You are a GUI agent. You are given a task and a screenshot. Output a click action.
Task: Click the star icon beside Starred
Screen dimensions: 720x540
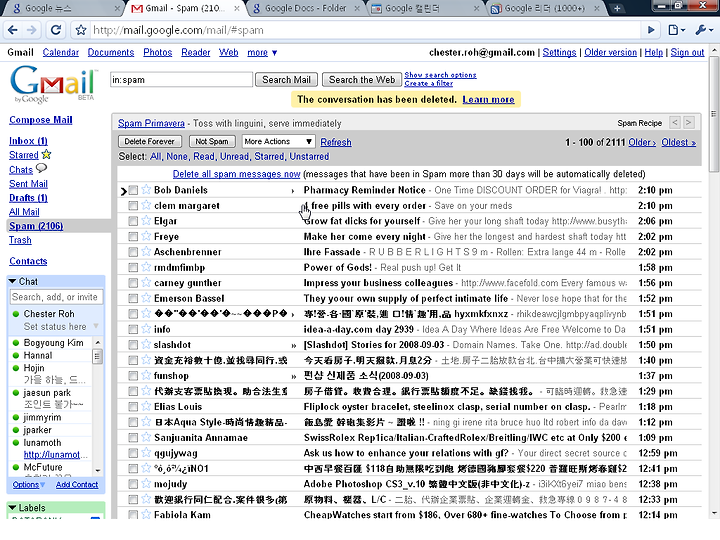[x=46, y=154]
